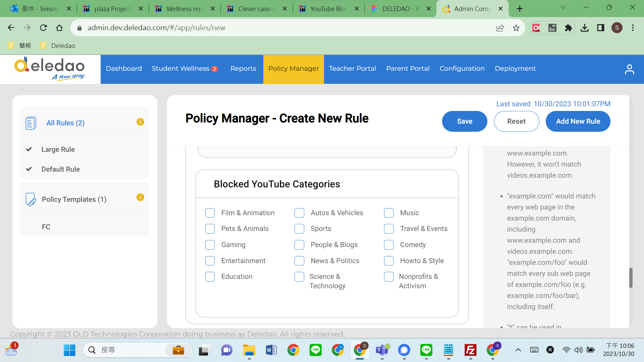Click the browser share page icon
The height and width of the screenshot is (362, 644).
(500, 28)
